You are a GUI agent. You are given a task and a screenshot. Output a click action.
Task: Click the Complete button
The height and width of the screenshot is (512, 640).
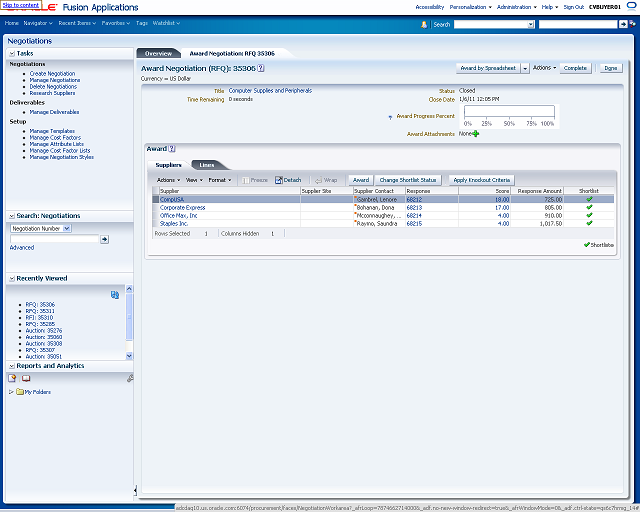[x=575, y=68]
